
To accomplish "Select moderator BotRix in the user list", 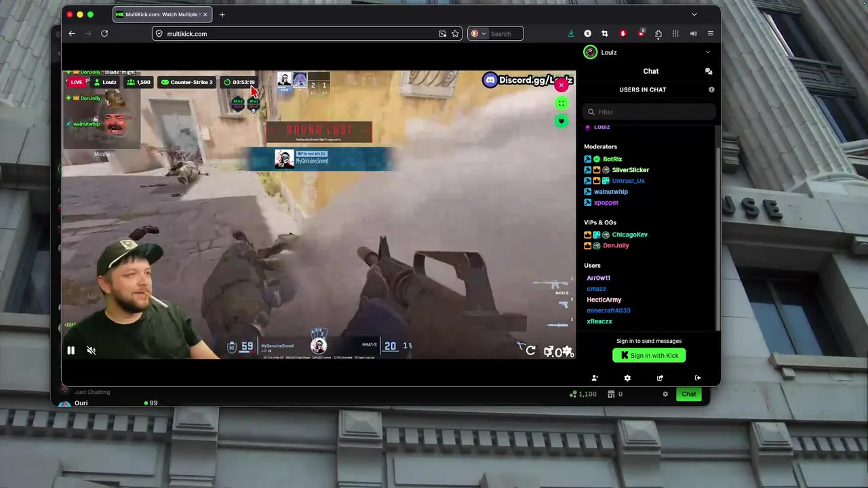I will point(612,159).
